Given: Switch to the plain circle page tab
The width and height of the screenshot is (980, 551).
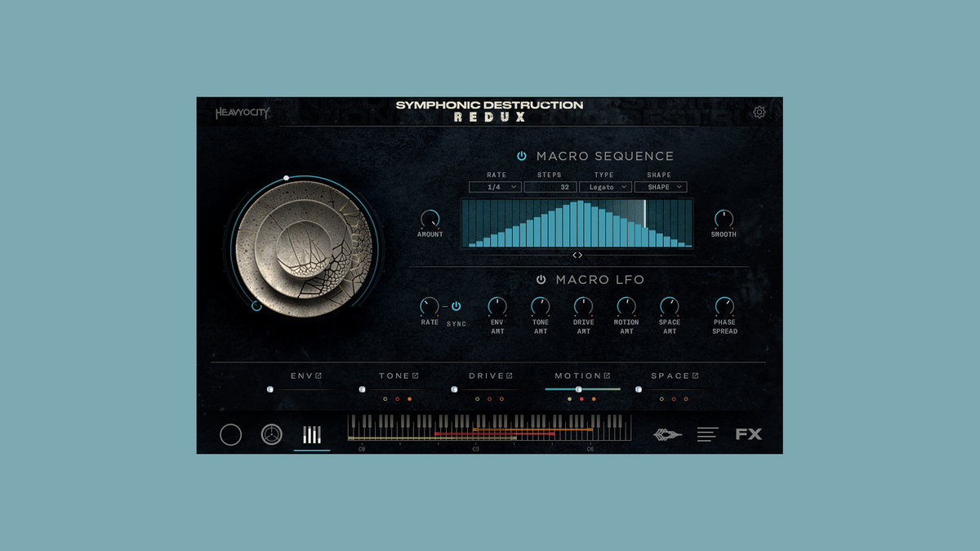Looking at the screenshot, I should (231, 435).
